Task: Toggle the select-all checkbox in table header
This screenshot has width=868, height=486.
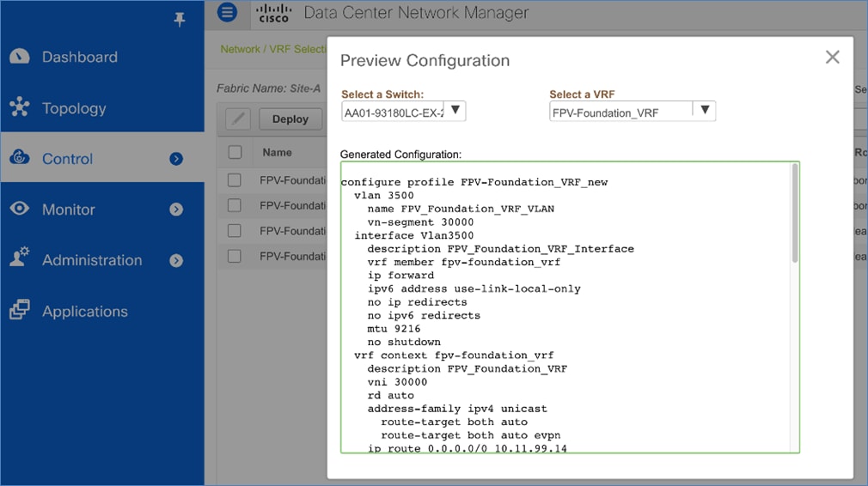Action: (235, 152)
